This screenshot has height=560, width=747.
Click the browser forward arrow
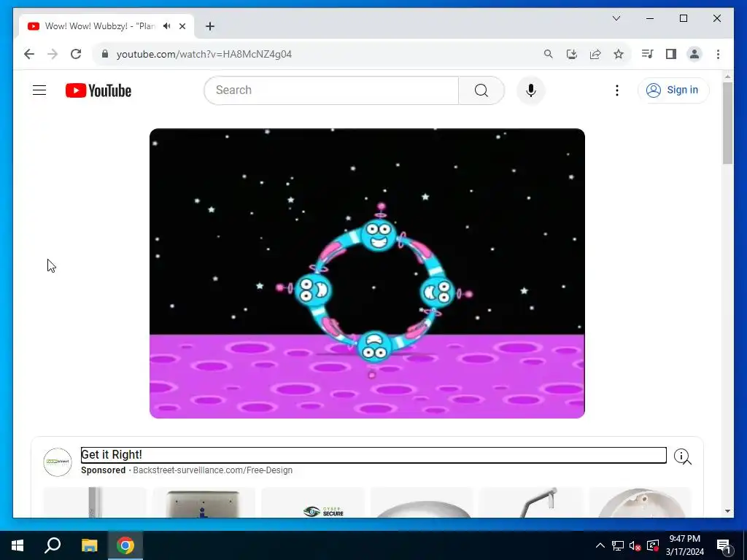click(53, 54)
